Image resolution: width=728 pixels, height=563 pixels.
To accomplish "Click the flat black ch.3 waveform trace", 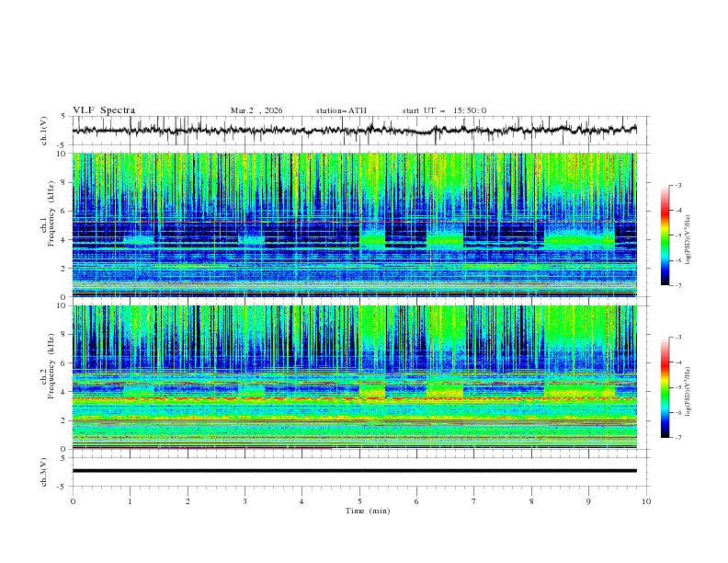I will click(355, 471).
